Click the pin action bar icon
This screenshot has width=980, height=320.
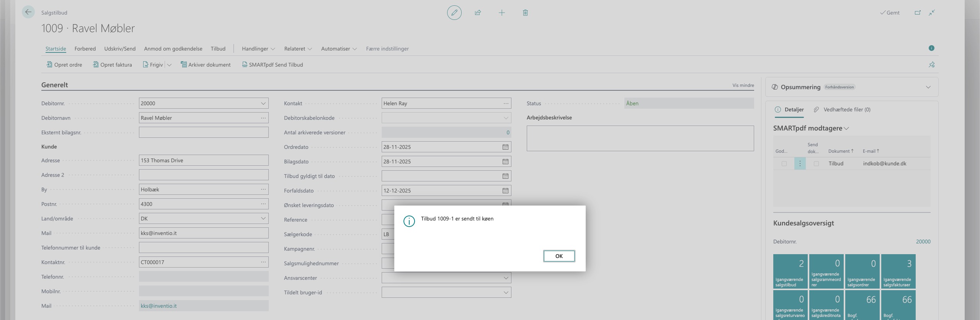(931, 65)
